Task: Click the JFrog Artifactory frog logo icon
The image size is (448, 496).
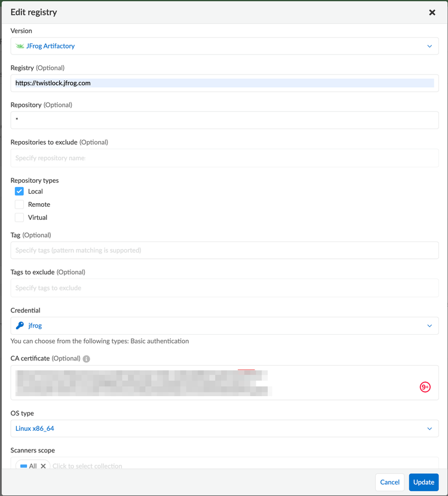Action: [x=21, y=46]
